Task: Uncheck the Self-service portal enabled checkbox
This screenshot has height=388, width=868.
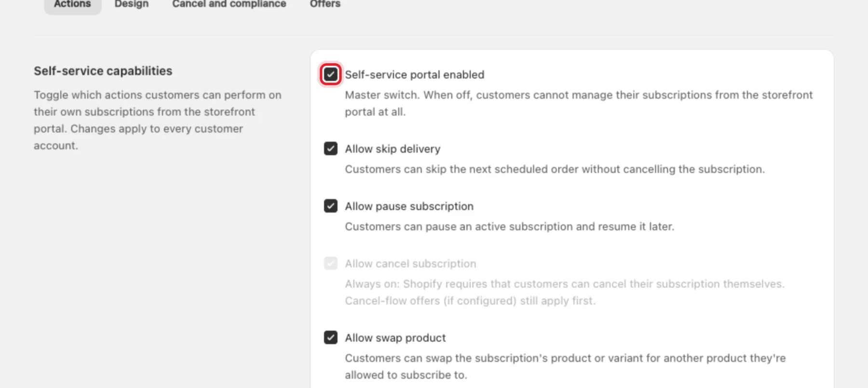Action: point(330,74)
